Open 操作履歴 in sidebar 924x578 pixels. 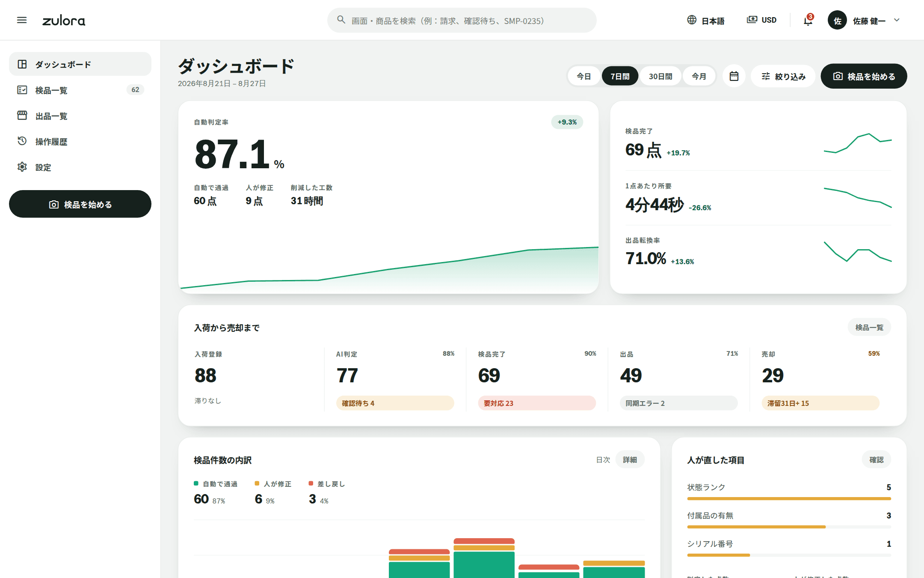[x=80, y=141]
